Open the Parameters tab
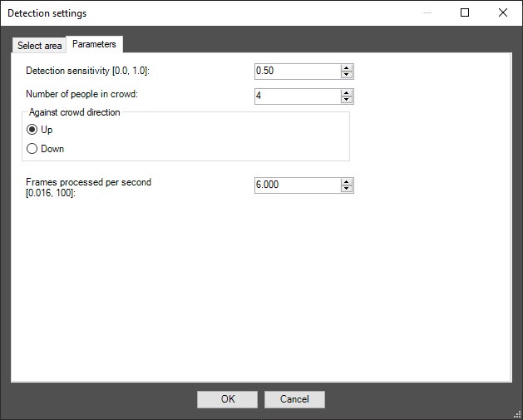Image resolution: width=523 pixels, height=420 pixels. (95, 44)
